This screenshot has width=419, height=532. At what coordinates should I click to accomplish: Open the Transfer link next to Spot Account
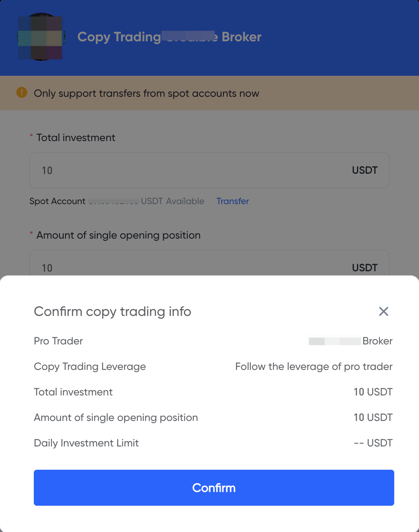[232, 201]
